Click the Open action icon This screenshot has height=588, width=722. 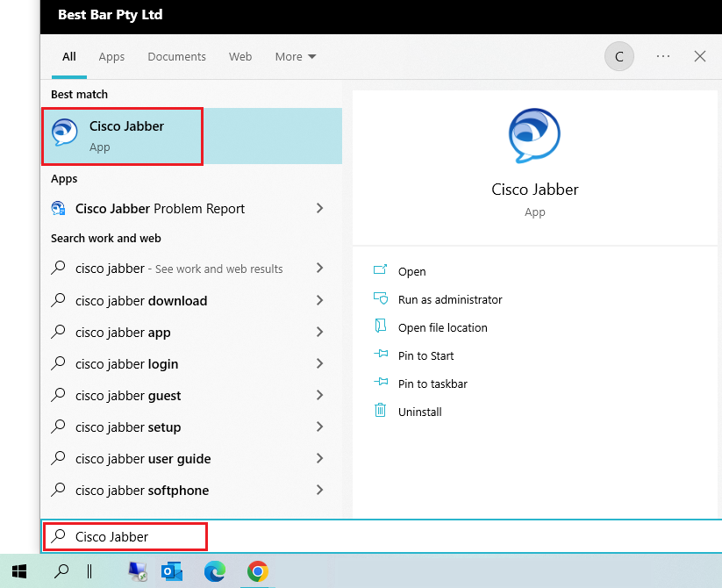point(381,269)
